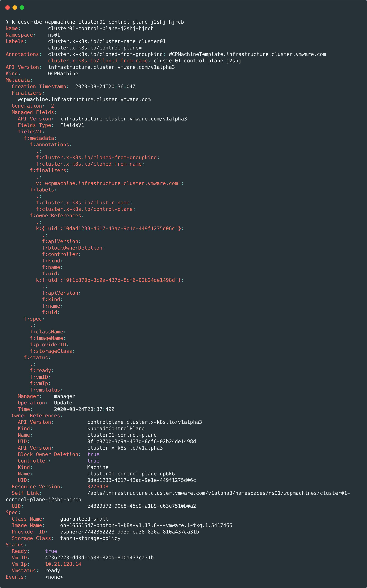The width and height of the screenshot is (367, 588).
Task: Click the KubeadmControlPlane kind value
Action: [116, 428]
